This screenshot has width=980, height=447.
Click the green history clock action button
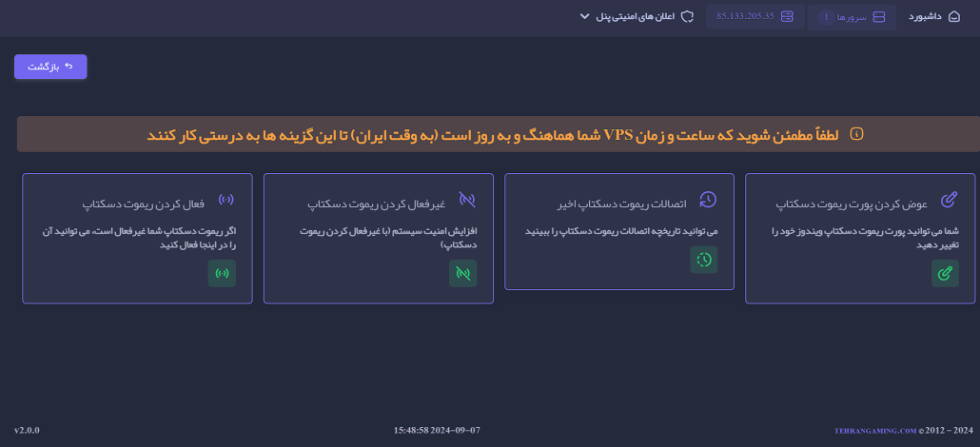point(704,260)
